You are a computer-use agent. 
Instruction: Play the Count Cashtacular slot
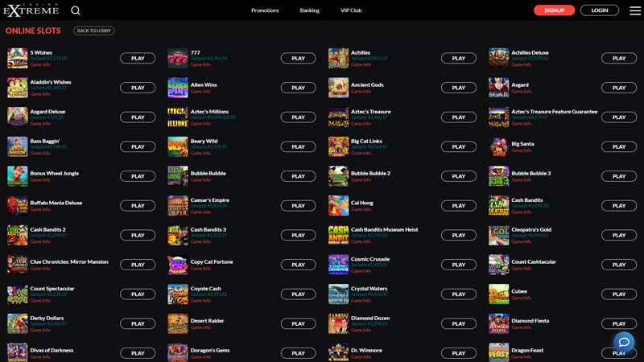coord(619,265)
